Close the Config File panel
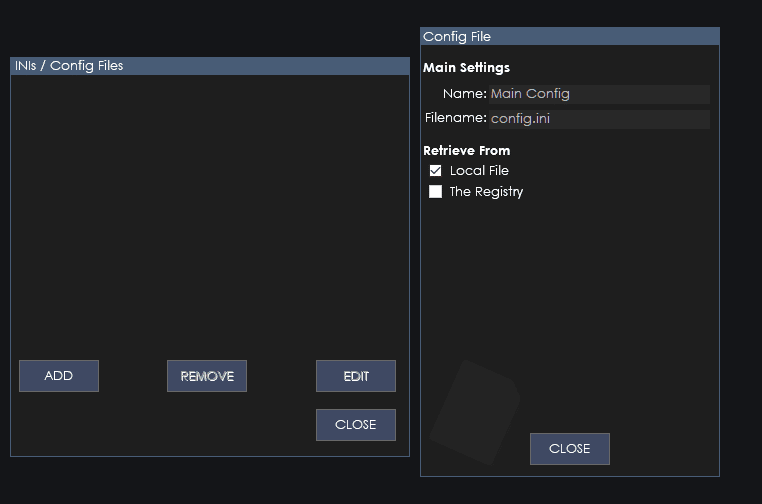 click(570, 449)
